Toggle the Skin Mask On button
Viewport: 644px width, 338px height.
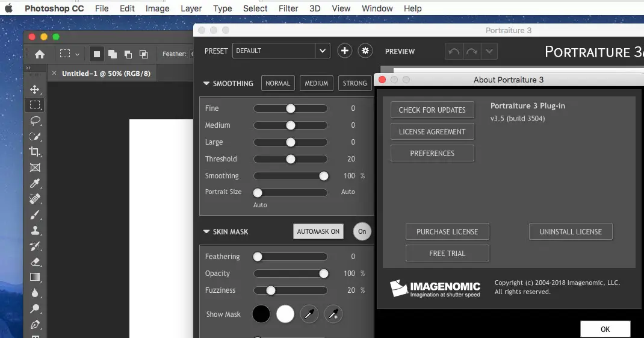[362, 231]
